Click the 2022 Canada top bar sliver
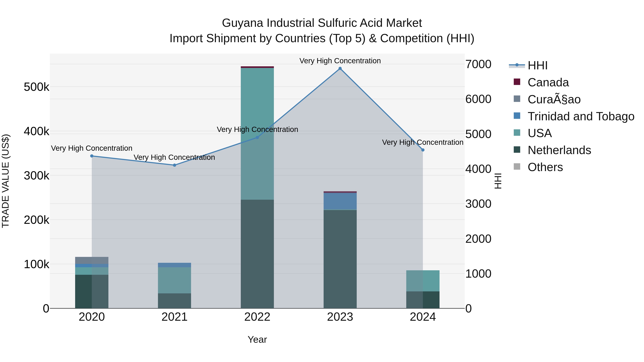Screen dimensions: 644x362 pyautogui.click(x=257, y=67)
